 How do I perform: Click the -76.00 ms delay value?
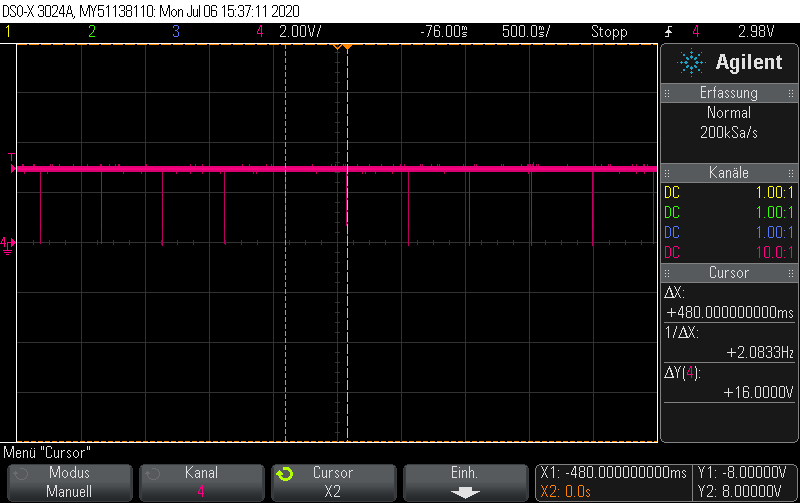click(x=444, y=32)
